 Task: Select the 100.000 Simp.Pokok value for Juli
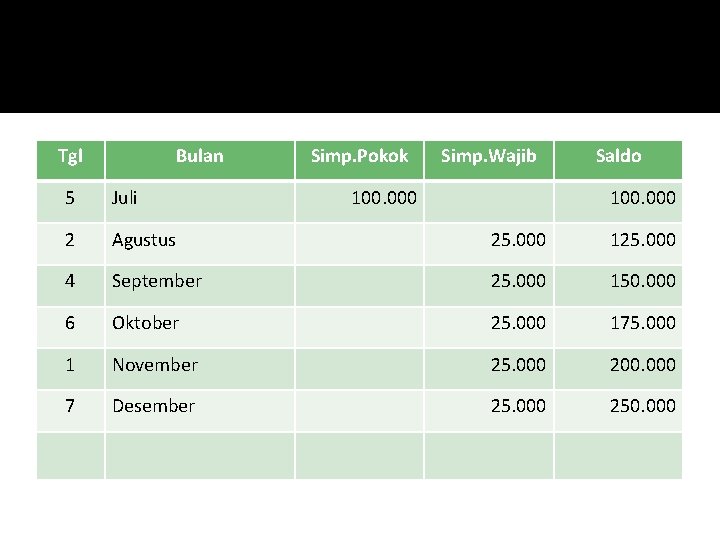pos(384,198)
